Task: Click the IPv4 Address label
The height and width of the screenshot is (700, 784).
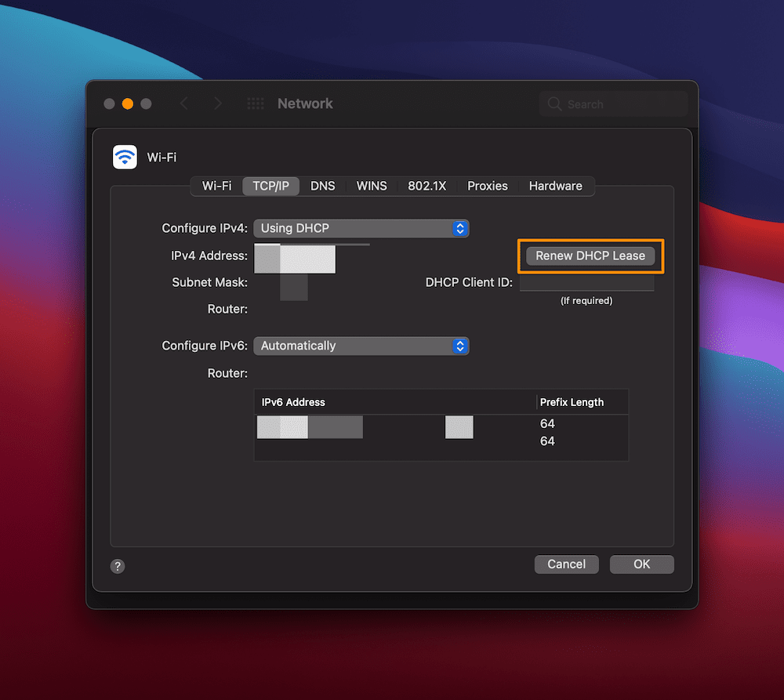Action: tap(209, 256)
